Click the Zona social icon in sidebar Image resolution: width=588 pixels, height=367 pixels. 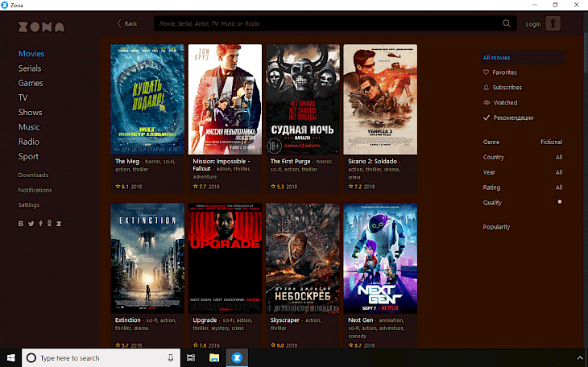[x=59, y=224]
